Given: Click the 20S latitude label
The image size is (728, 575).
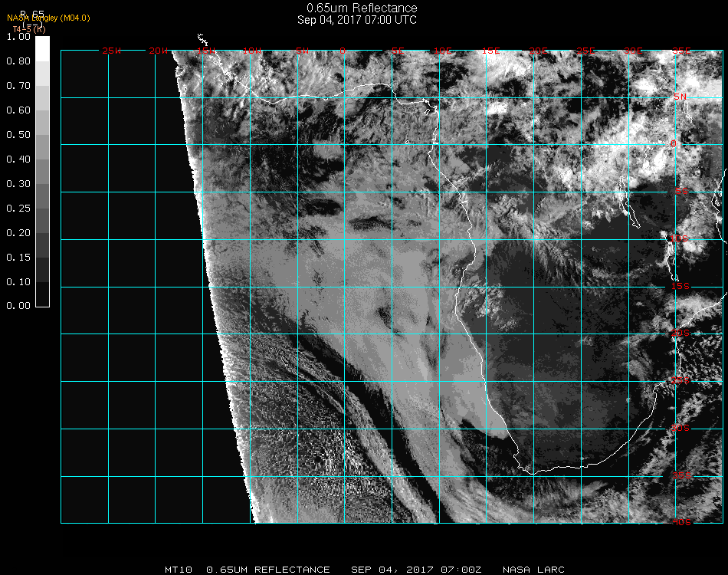Looking at the screenshot, I should tap(680, 333).
